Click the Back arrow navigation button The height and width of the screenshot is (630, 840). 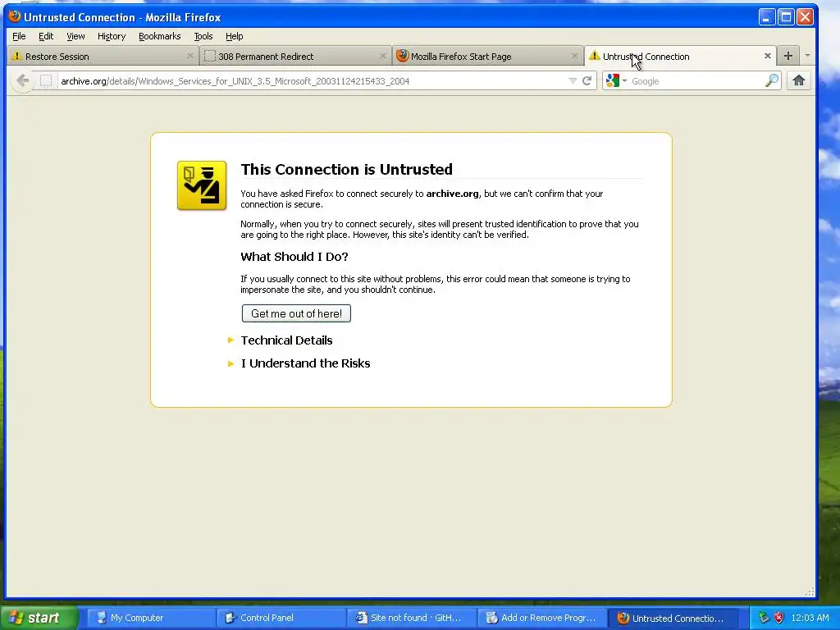click(22, 81)
